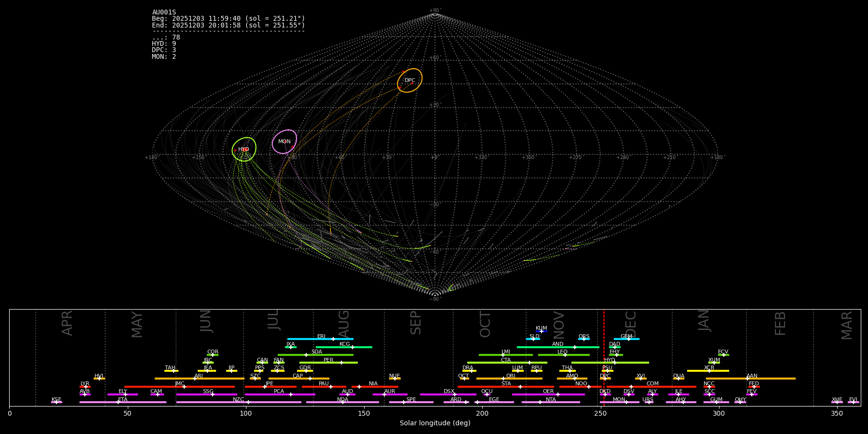Click the MON radiant label in the sky map

(285, 142)
